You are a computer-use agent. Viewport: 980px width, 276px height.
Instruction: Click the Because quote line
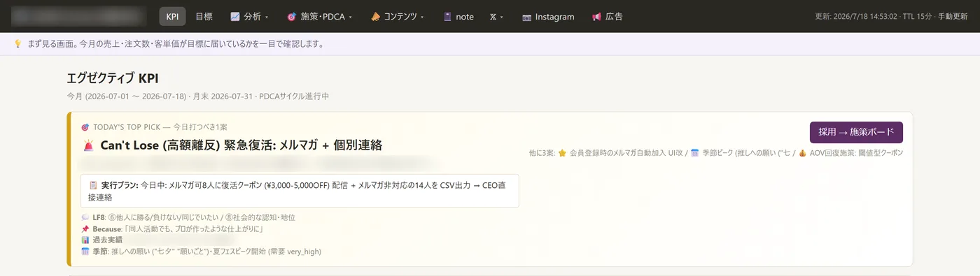[178, 228]
